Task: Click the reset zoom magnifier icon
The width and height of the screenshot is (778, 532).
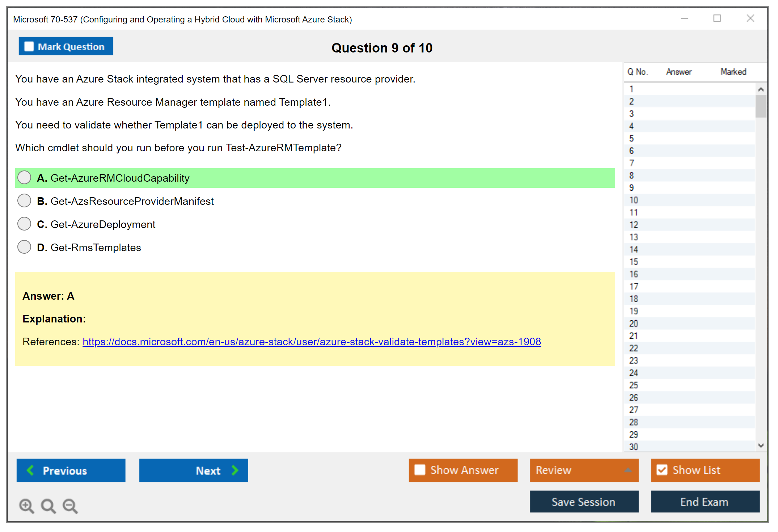Action: [48, 506]
